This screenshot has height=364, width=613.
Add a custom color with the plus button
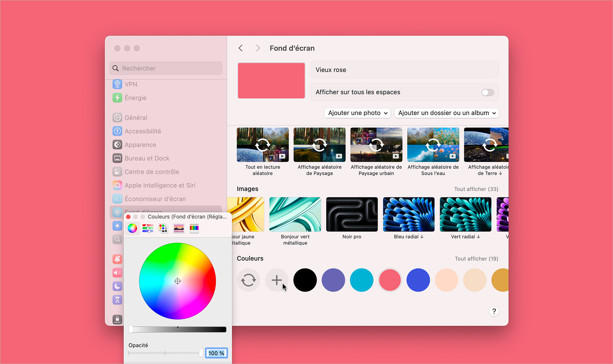click(x=276, y=280)
